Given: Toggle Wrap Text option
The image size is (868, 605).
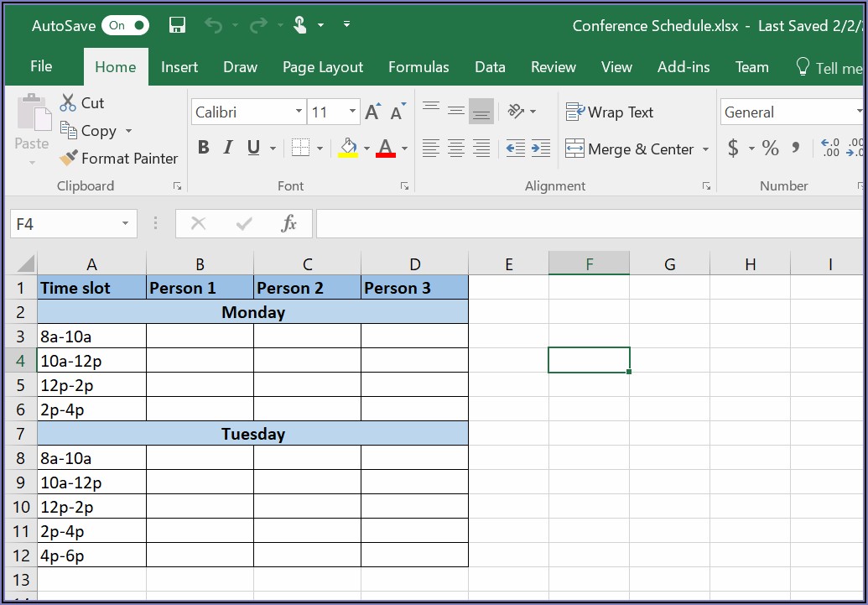Looking at the screenshot, I should (610, 112).
